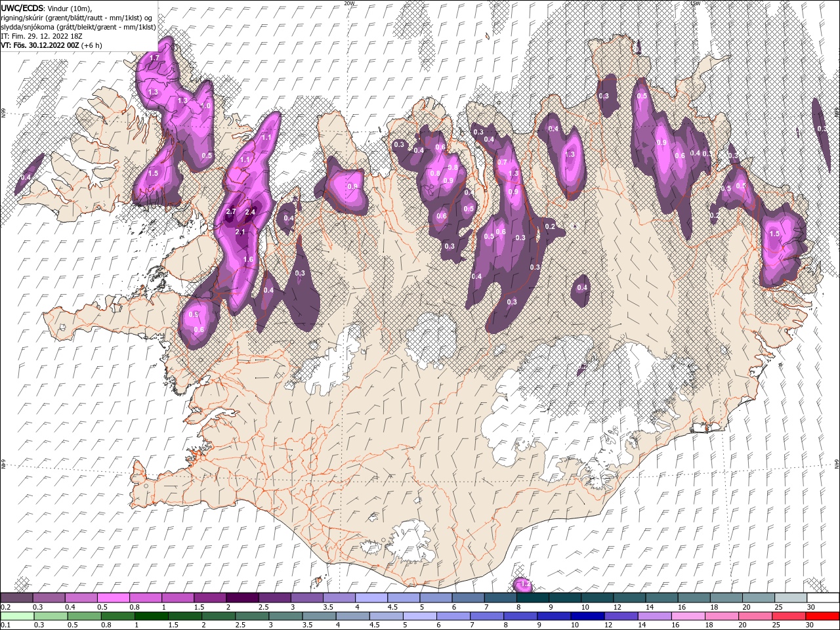Click the initial time line 'IT: Fim. 29. 12. 2022 18Z'
This screenshot has height=630, width=840.
pyautogui.click(x=41, y=36)
